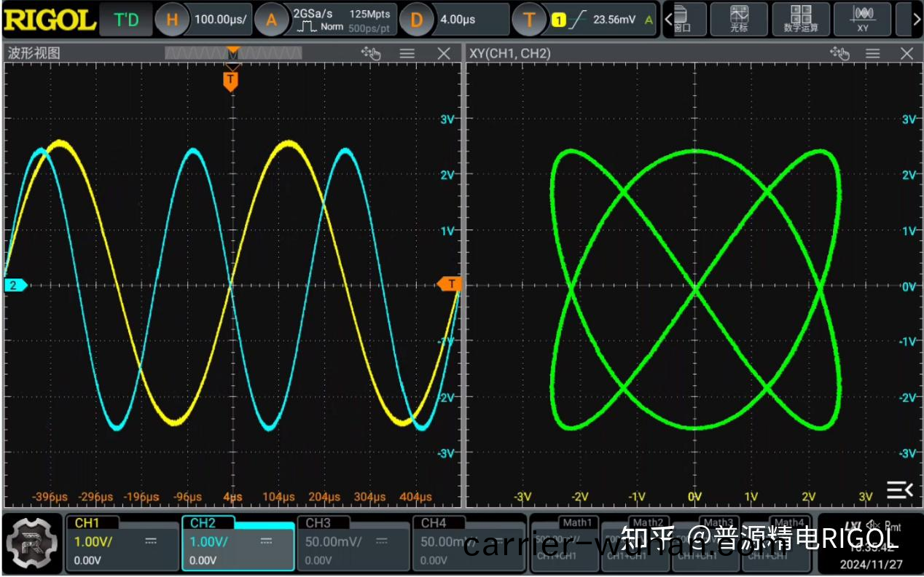Image resolution: width=924 pixels, height=577 pixels.
Task: Click the move/drag icon in waveform view header
Action: pos(371,53)
